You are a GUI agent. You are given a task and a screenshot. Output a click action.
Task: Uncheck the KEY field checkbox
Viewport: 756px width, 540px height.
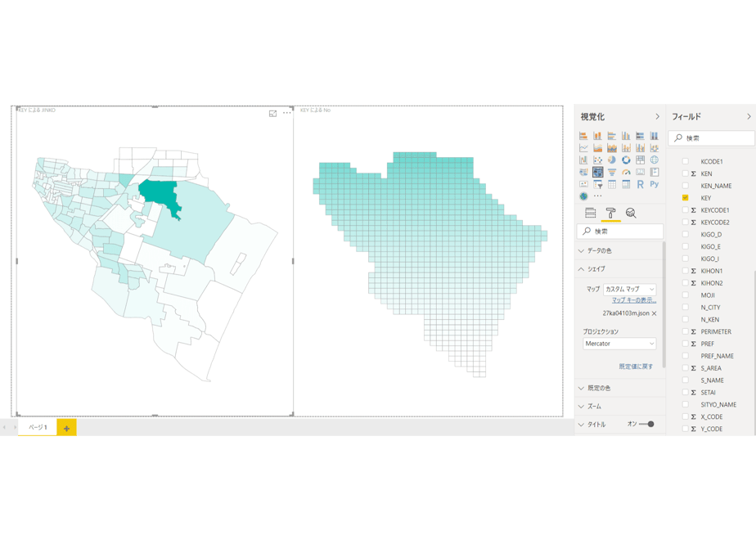coord(685,198)
